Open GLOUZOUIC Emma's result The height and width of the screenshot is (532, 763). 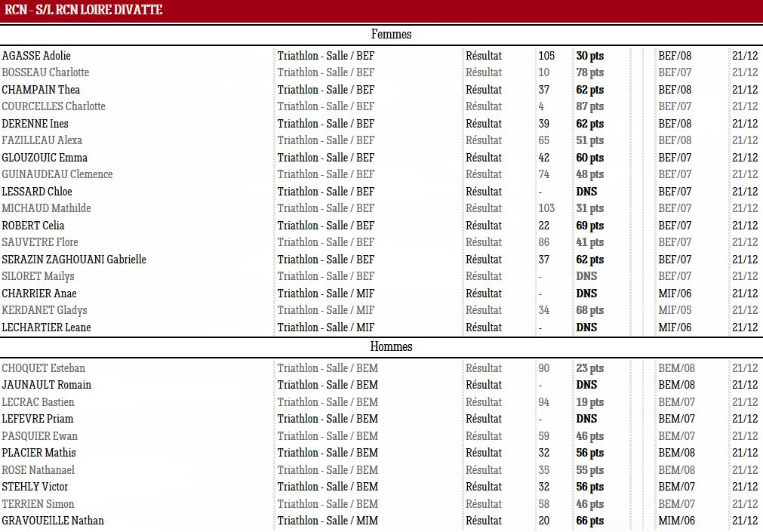[x=484, y=157]
